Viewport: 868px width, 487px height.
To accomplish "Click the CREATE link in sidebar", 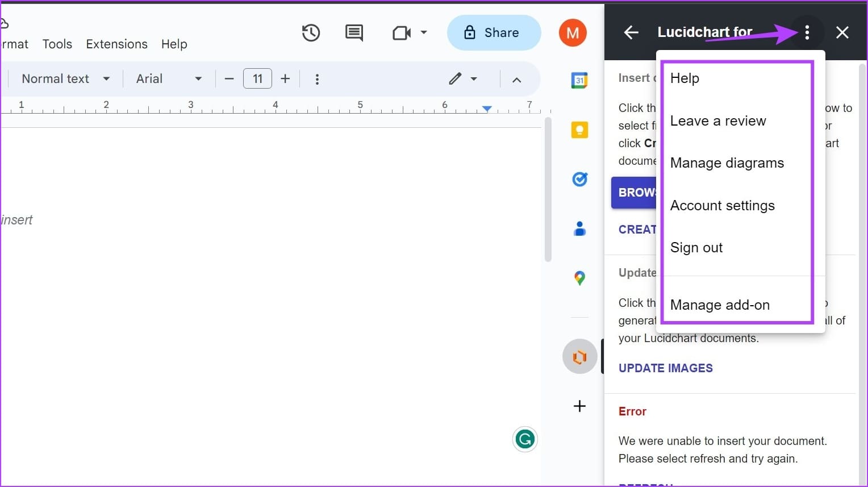I will point(637,230).
